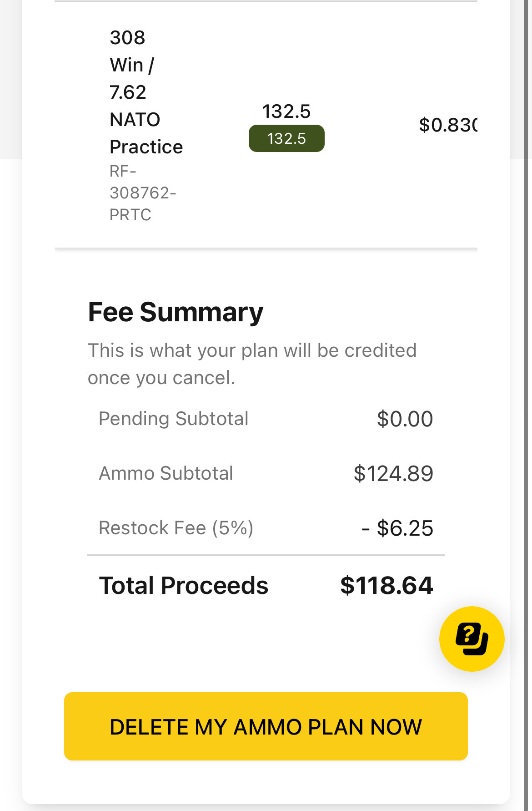Click the $0.00 pending subtotal amount

tap(405, 419)
